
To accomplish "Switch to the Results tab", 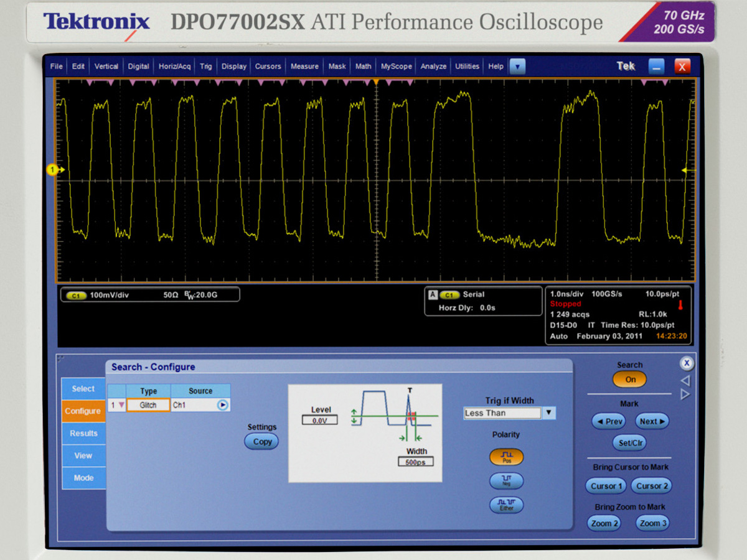I will tap(83, 433).
